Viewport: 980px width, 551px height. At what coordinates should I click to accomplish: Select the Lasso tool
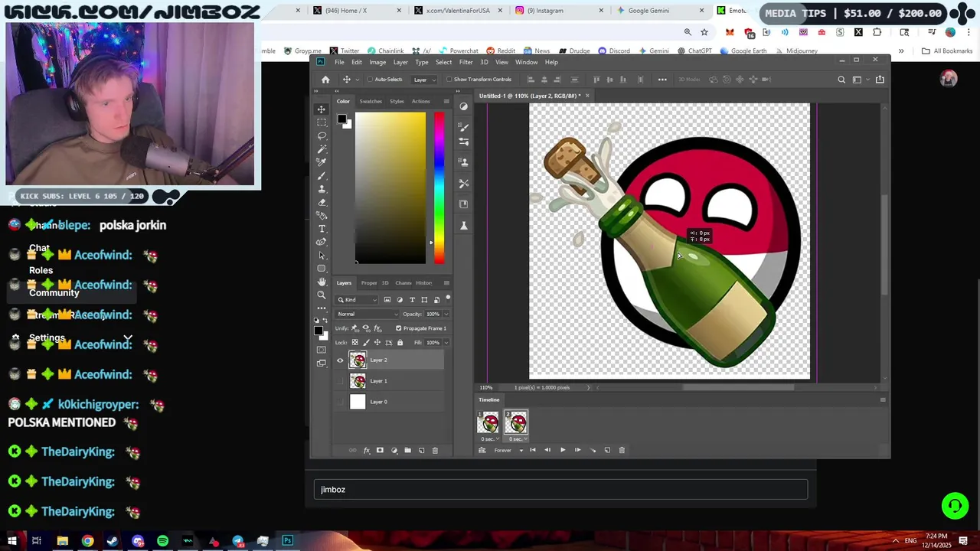tap(322, 135)
